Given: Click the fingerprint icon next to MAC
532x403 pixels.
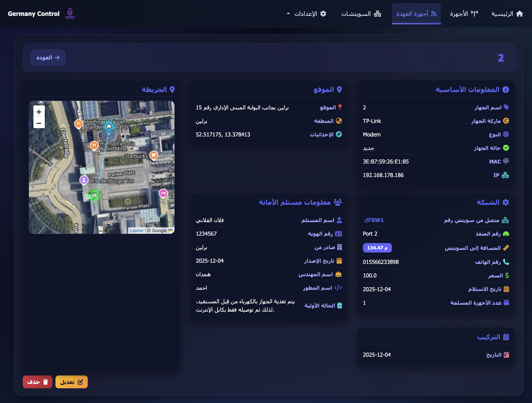Looking at the screenshot, I should [x=506, y=162].
